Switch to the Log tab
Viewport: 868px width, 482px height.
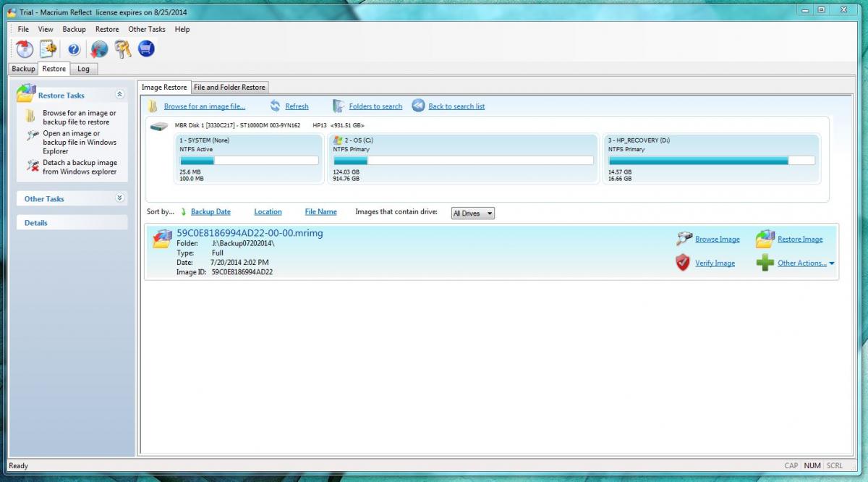(84, 69)
